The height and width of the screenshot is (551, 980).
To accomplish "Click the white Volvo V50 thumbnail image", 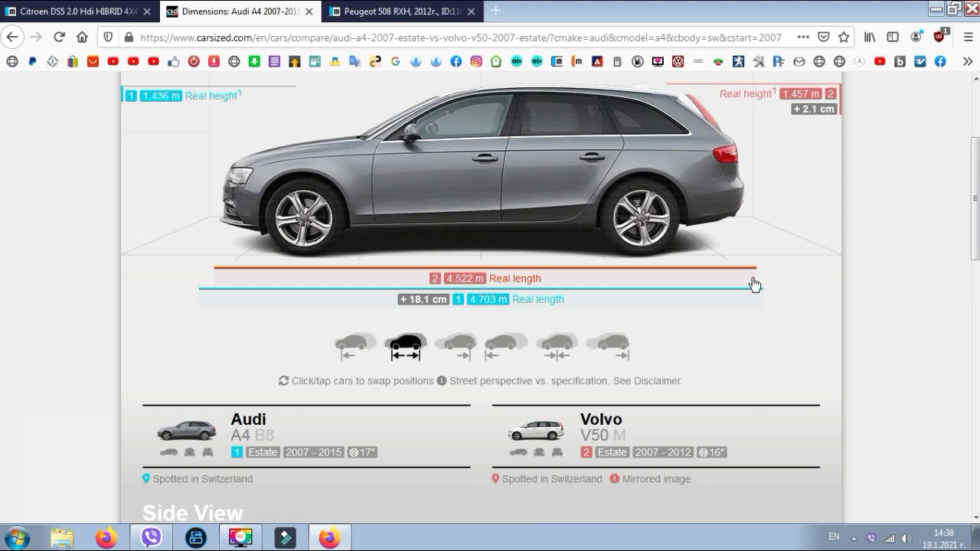I will click(536, 430).
